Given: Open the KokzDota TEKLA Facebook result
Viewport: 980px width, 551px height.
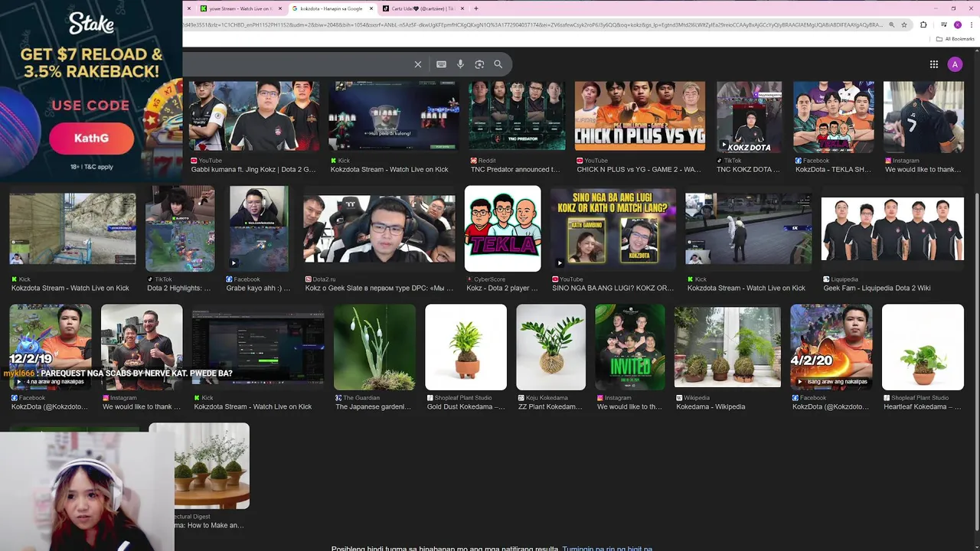Looking at the screenshot, I should [833, 169].
